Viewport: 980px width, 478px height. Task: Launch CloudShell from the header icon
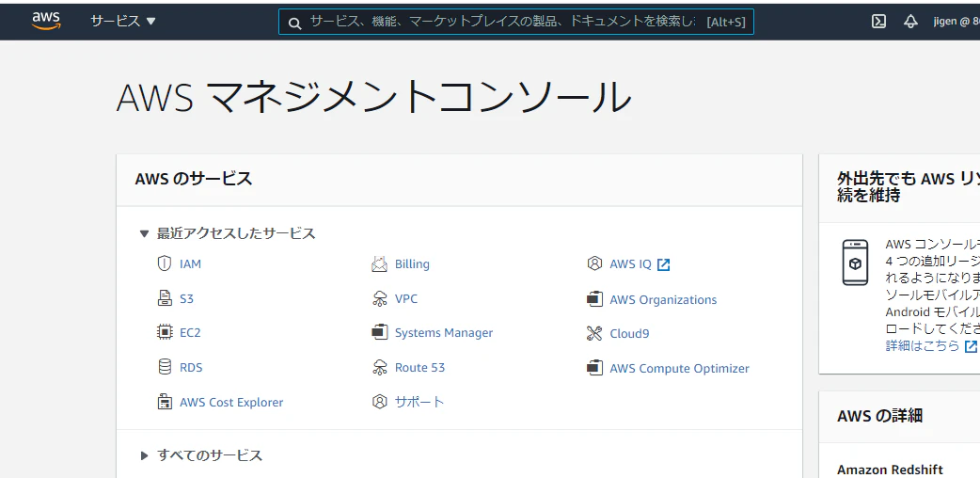878,22
